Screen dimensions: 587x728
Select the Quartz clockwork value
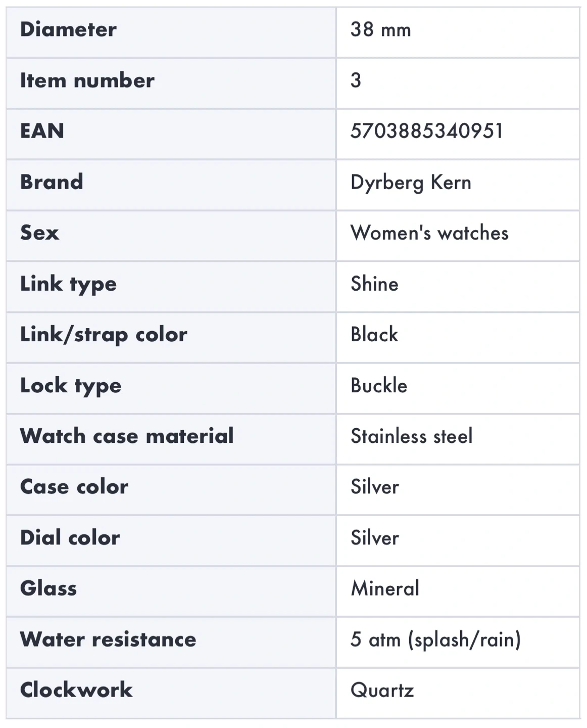pos(382,690)
